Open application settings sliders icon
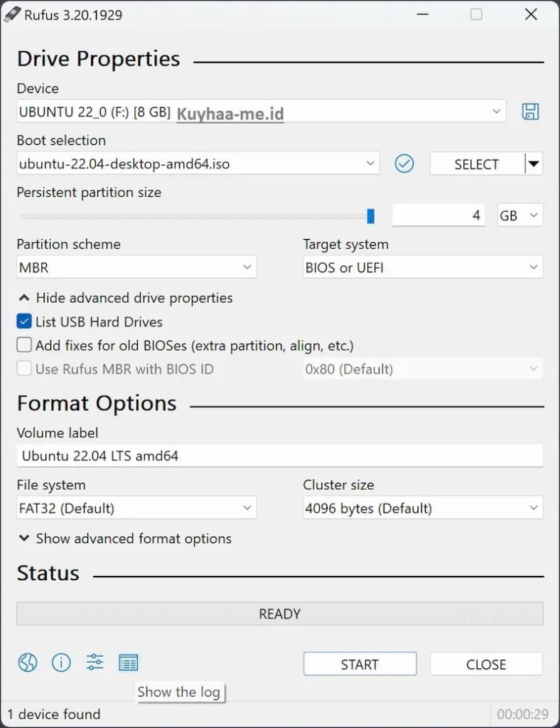This screenshot has width=560, height=728. click(95, 663)
